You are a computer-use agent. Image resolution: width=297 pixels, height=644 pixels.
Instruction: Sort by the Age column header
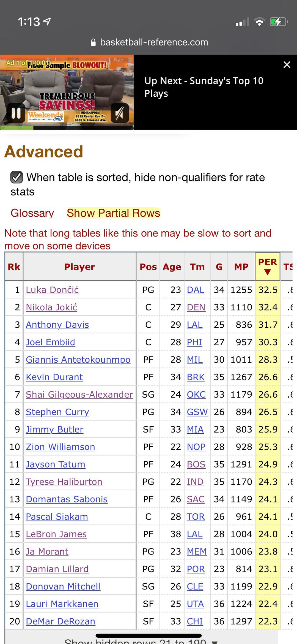coord(172,267)
